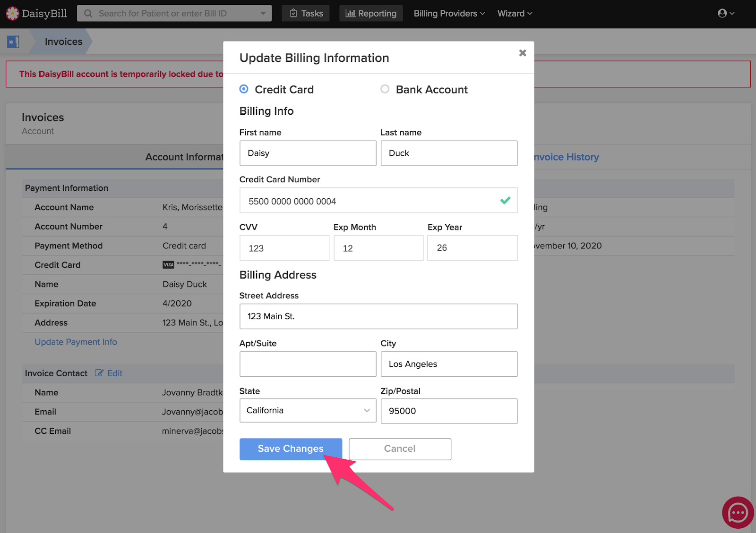Open the Tasks page
Viewport: 756px width, 533px height.
pos(306,13)
